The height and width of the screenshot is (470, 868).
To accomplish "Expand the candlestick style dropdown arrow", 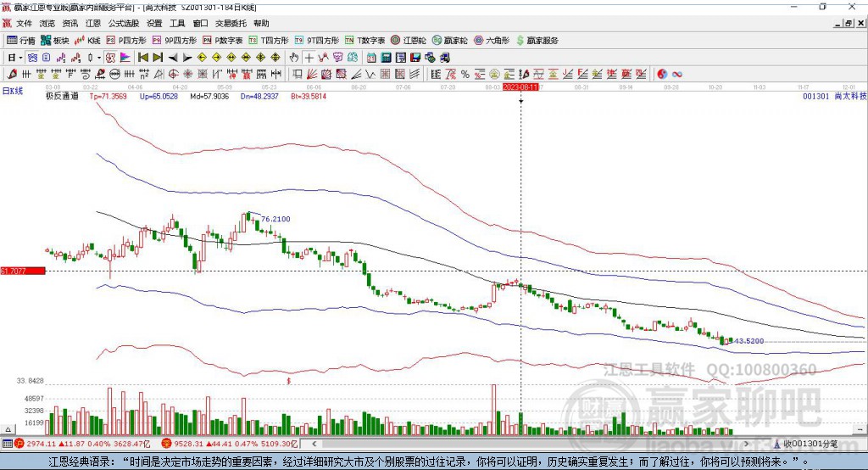I will [x=99, y=58].
